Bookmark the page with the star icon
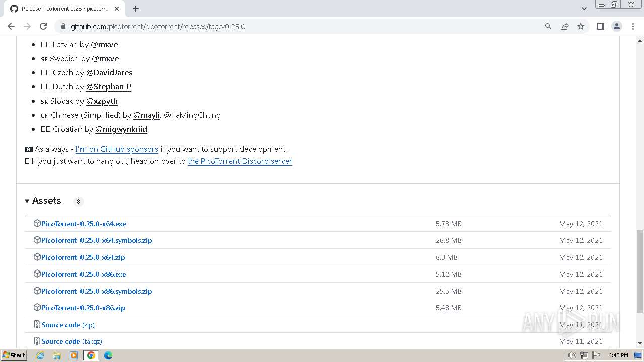644x362 pixels. click(x=581, y=26)
